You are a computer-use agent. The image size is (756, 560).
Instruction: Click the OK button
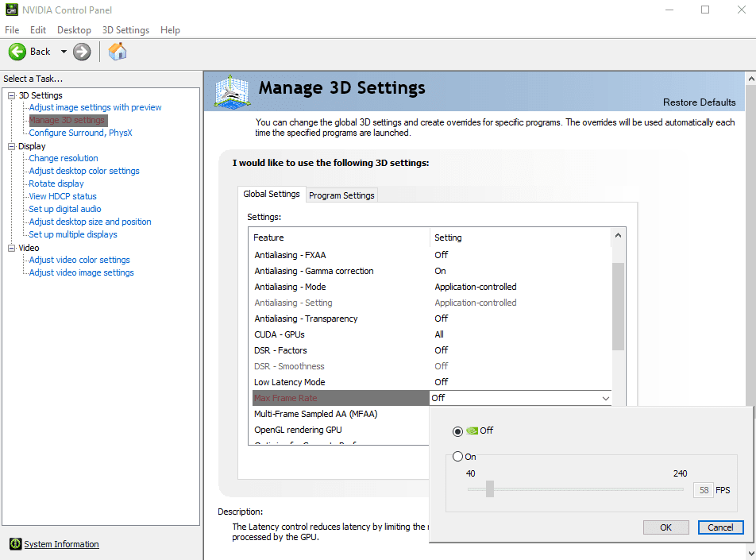tap(665, 527)
